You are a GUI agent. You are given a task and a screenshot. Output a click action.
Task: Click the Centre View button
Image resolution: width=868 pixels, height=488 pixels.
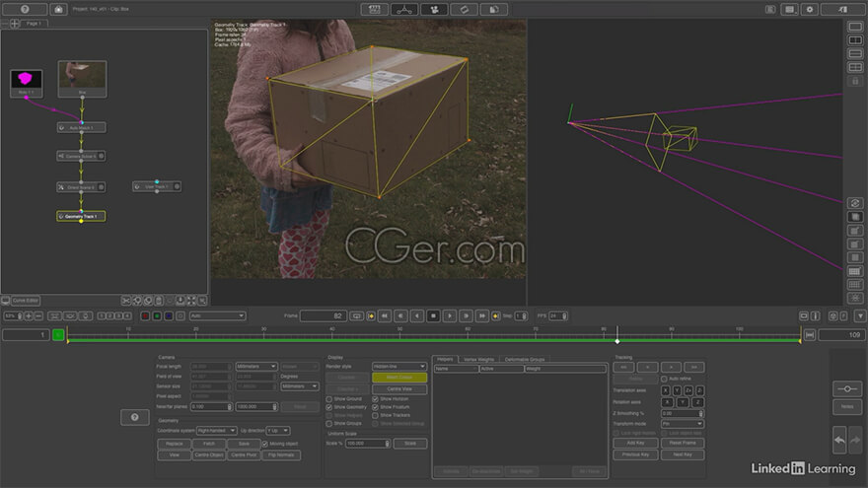399,389
